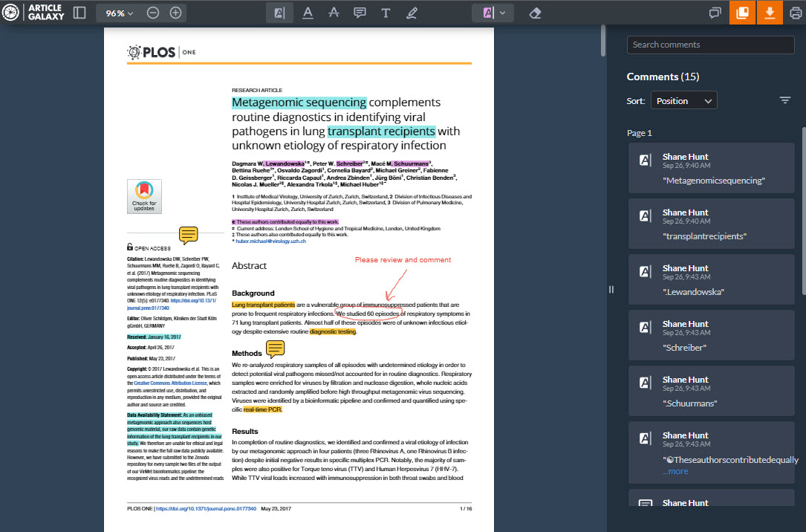Open the comment filter options
This screenshot has width=806, height=532.
[x=785, y=100]
